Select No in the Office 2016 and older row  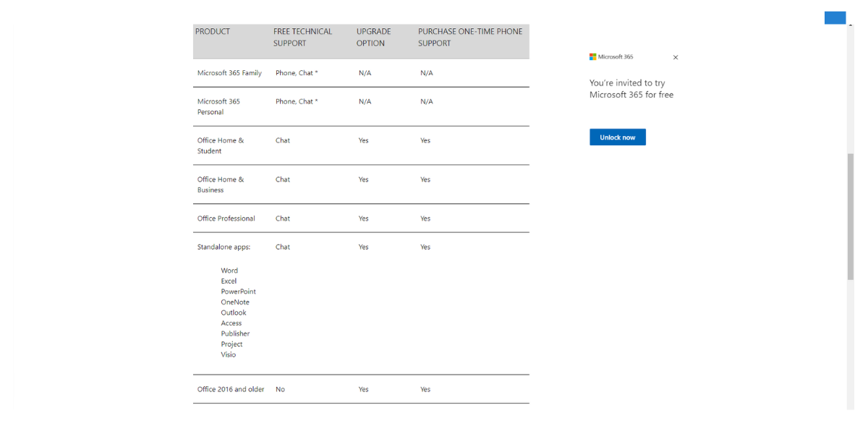pyautogui.click(x=280, y=389)
